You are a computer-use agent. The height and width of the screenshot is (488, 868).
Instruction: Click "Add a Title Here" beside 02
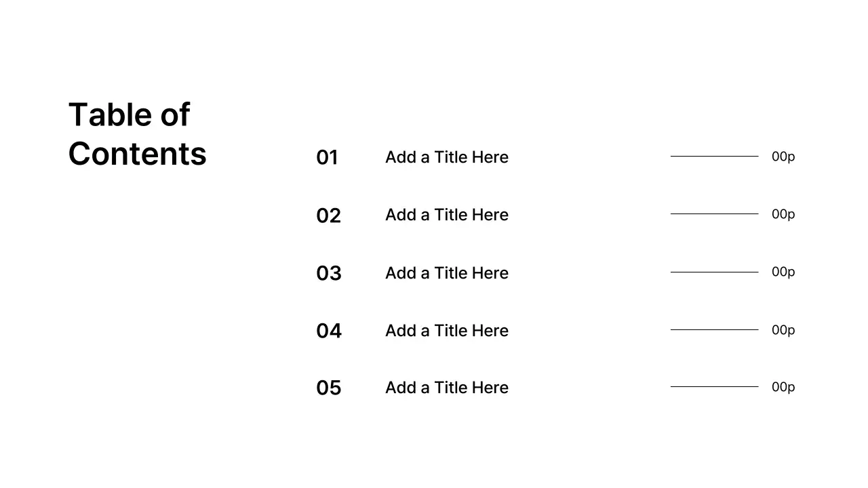pyautogui.click(x=446, y=215)
